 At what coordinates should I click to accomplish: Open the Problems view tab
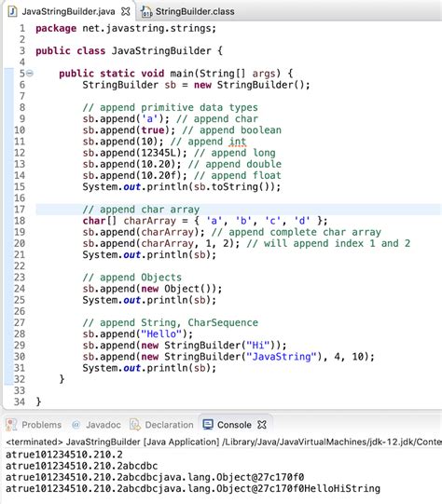tap(42, 425)
